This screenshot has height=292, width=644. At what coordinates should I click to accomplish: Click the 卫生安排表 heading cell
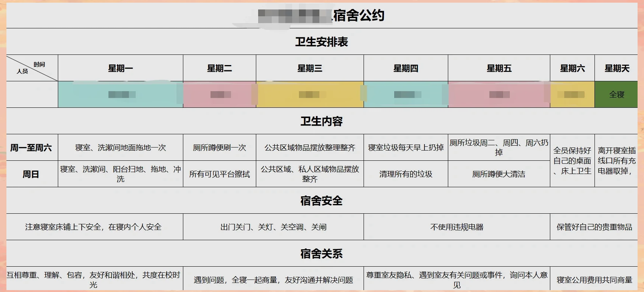click(322, 42)
